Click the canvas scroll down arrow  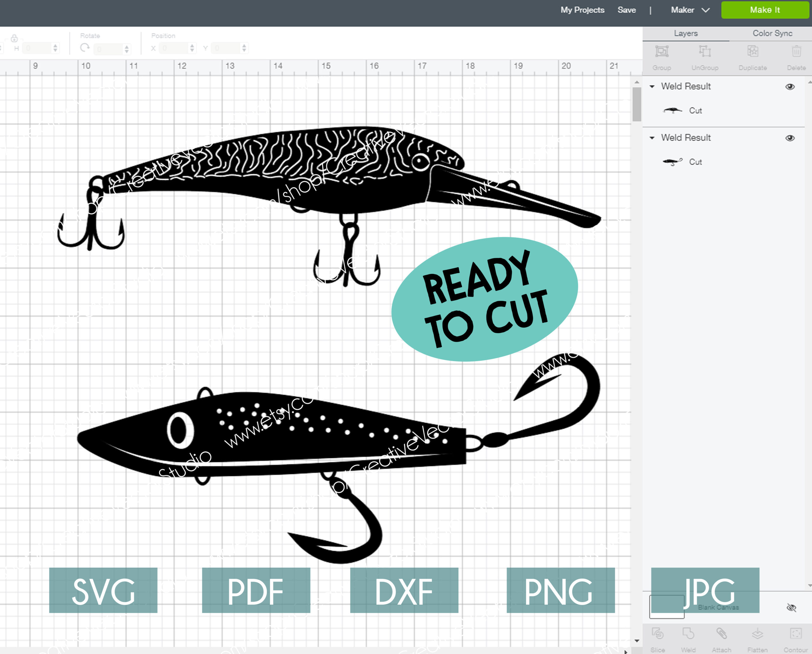(x=637, y=640)
